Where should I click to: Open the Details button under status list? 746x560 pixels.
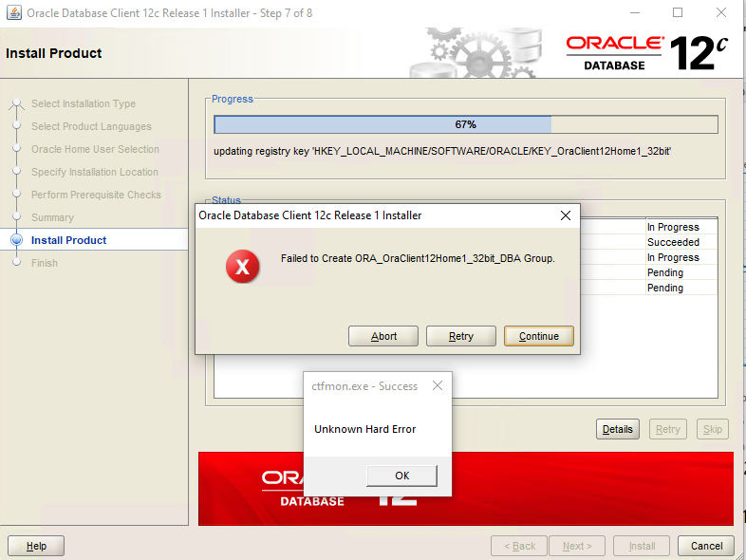tap(617, 429)
